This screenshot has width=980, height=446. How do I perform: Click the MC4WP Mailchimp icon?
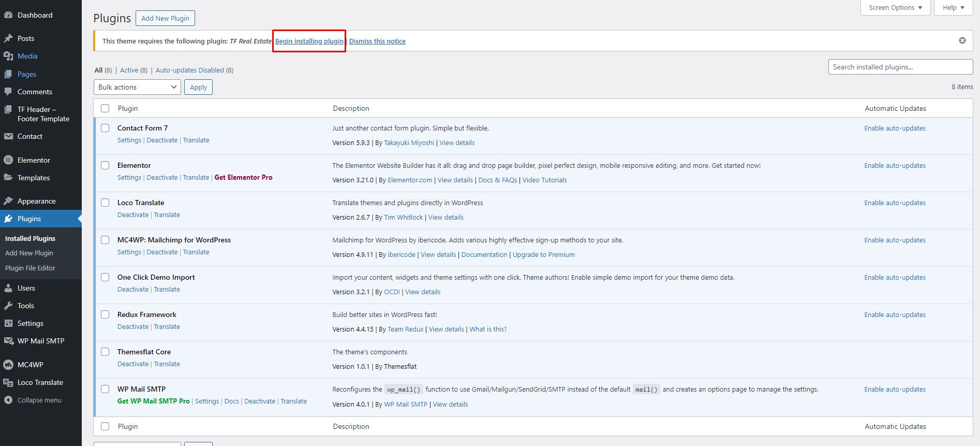click(x=8, y=365)
